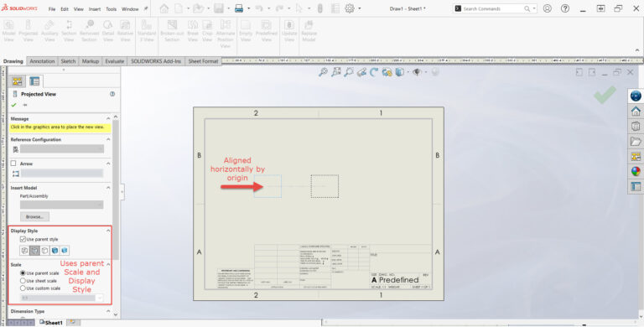Viewport: 644px width, 327px height.
Task: Enable the Arrow checkbox
Action: 13,163
